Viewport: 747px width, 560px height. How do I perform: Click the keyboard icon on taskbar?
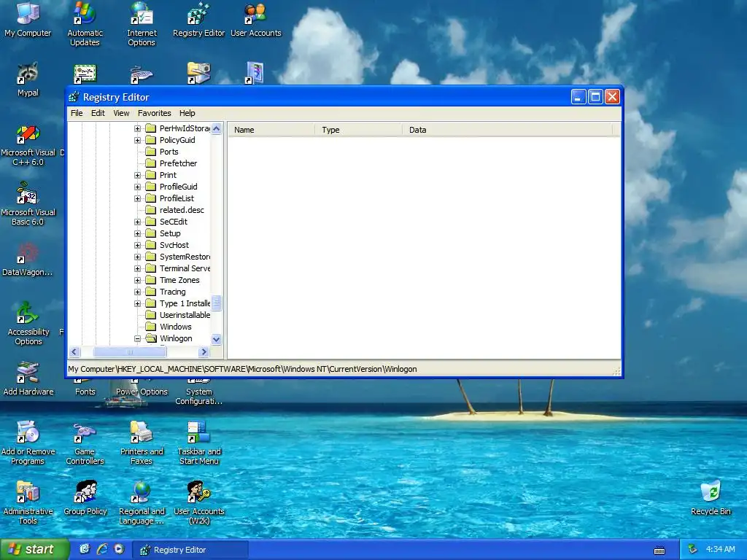click(659, 551)
